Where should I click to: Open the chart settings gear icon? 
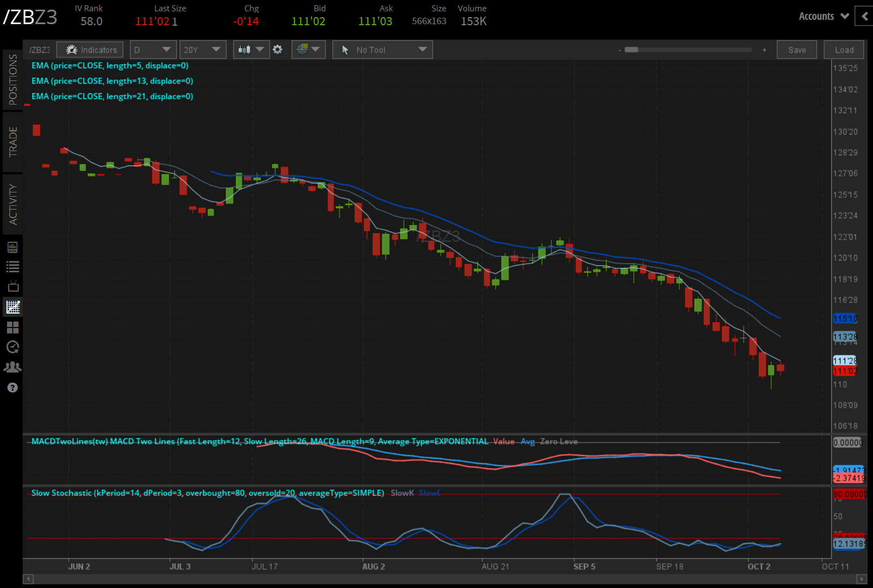(x=277, y=50)
